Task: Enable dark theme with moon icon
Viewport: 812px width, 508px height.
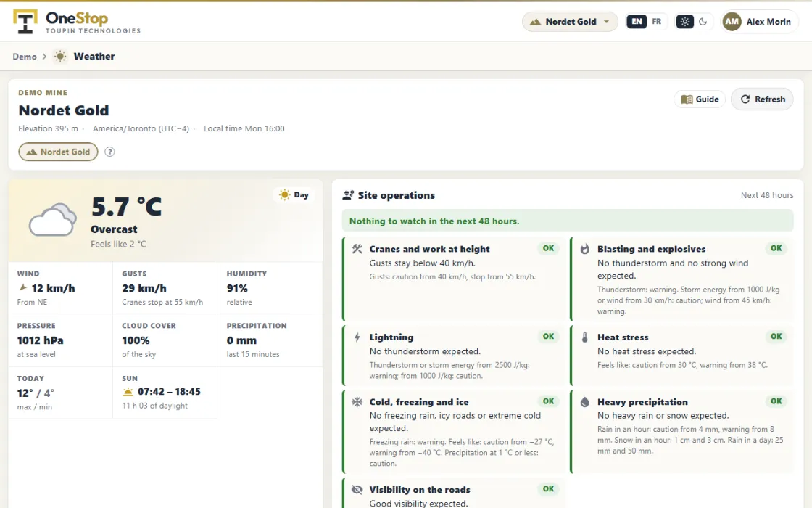Action: pyautogui.click(x=703, y=22)
